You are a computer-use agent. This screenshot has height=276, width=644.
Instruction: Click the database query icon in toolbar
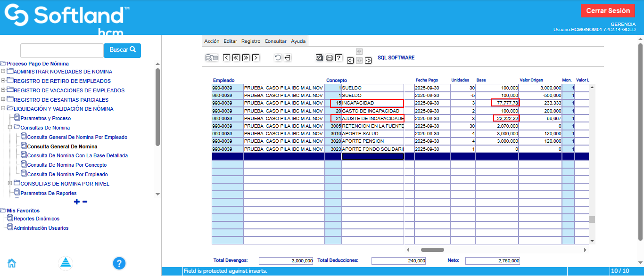click(x=212, y=58)
